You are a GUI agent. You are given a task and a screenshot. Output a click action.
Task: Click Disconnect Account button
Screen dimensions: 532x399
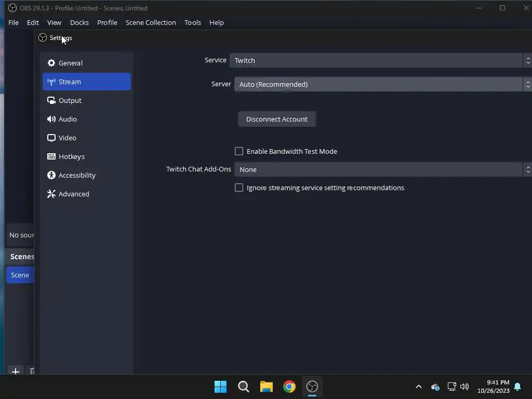tap(277, 119)
